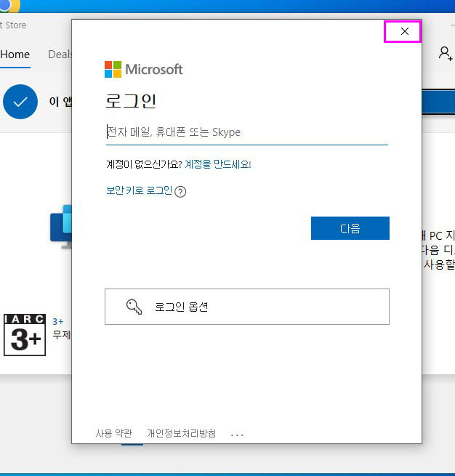Switch to the Deals tab in Store
The width and height of the screenshot is (455, 476).
[x=60, y=55]
